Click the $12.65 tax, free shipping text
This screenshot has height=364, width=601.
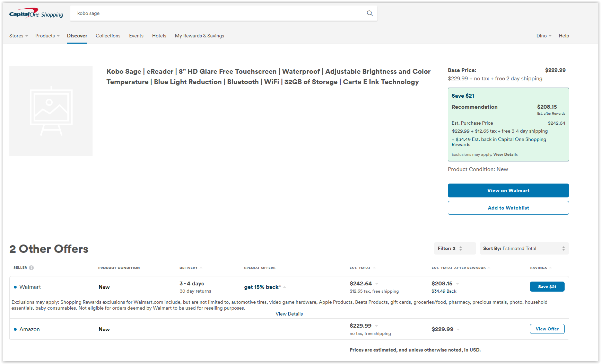pyautogui.click(x=374, y=291)
